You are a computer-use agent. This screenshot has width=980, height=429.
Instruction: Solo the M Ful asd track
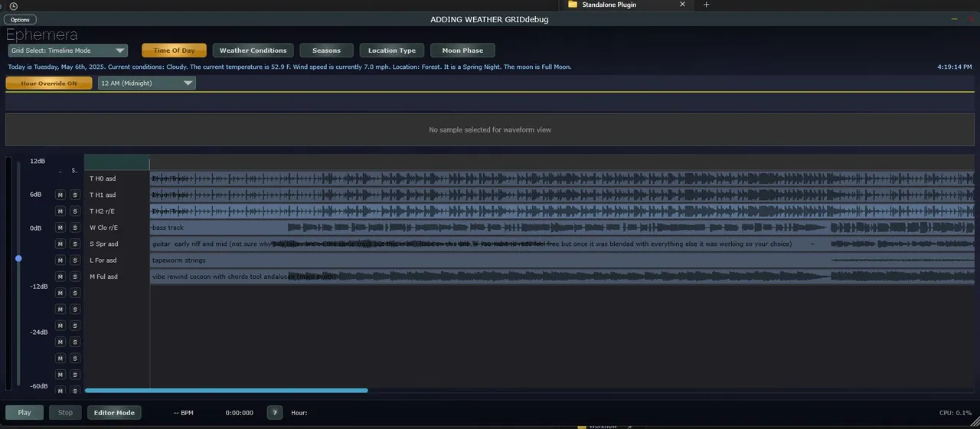click(75, 277)
